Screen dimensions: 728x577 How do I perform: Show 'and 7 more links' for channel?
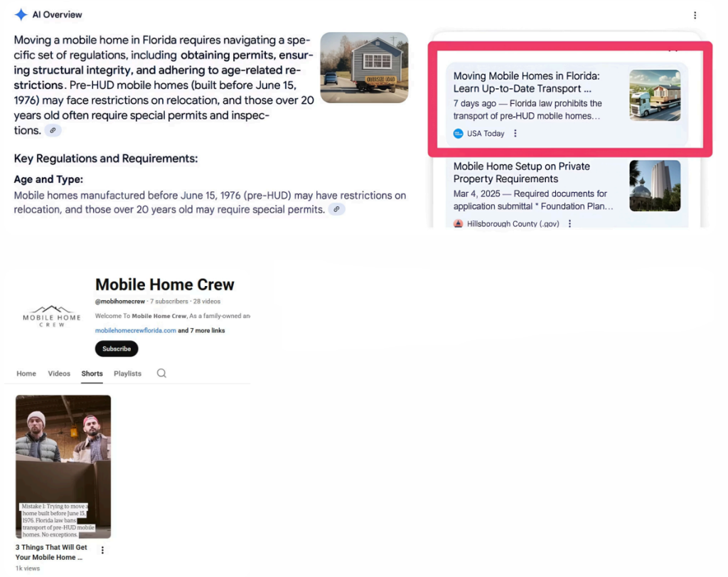click(201, 330)
